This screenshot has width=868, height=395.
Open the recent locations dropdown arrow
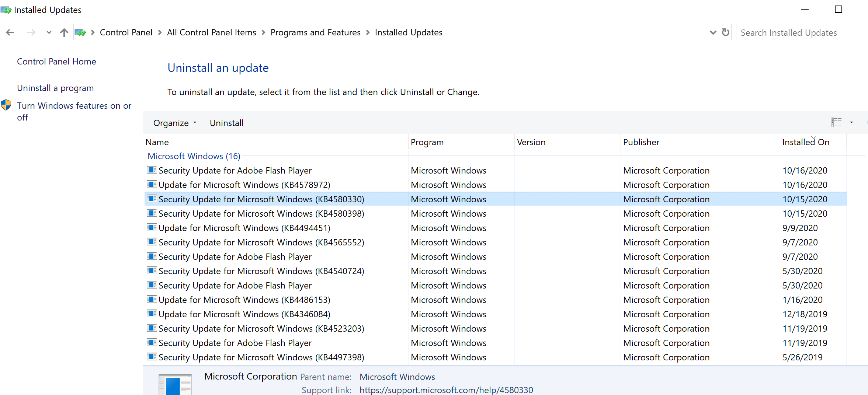pos(49,32)
